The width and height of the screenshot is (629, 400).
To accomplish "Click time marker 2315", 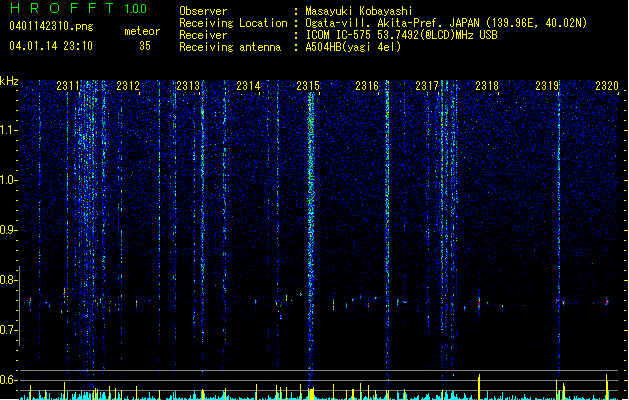I will 308,85.
